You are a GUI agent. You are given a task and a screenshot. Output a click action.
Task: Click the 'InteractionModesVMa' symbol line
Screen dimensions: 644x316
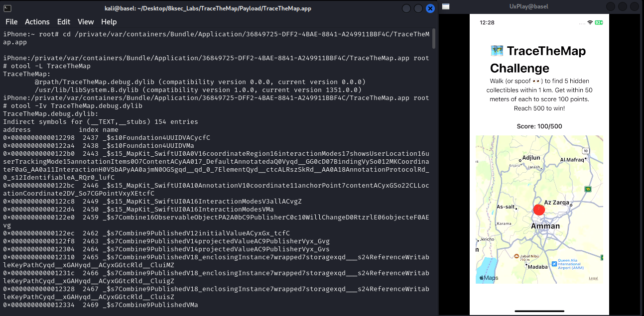click(138, 210)
